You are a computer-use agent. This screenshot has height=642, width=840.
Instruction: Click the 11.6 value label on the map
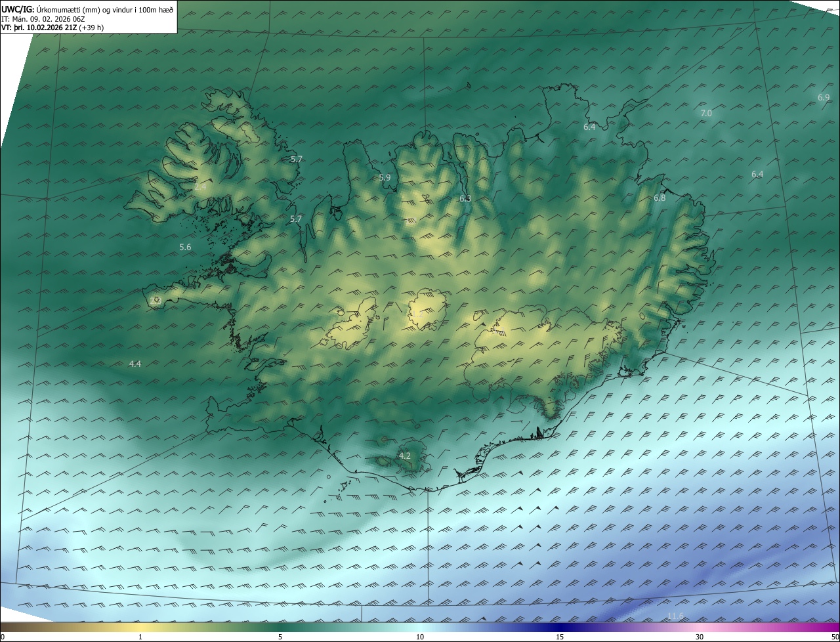[x=675, y=616]
